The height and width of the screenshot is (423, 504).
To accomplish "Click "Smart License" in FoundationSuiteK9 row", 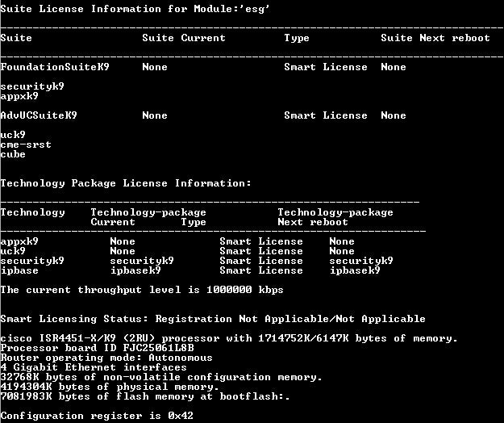I will (x=325, y=66).
